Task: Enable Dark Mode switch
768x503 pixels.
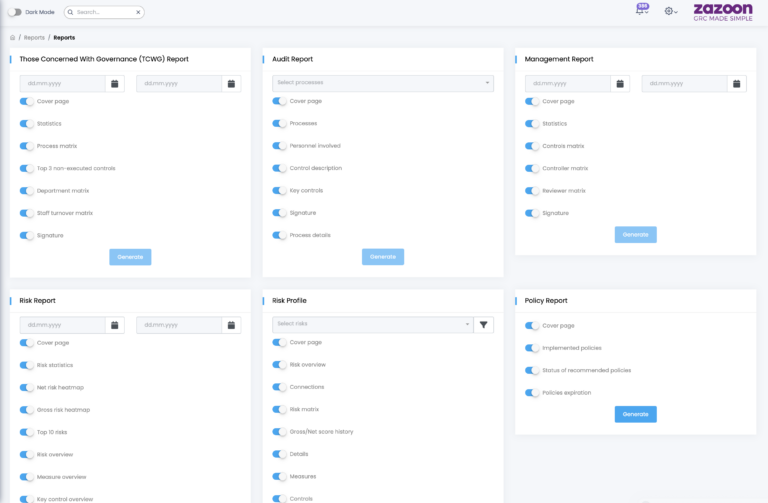Action: click(14, 12)
